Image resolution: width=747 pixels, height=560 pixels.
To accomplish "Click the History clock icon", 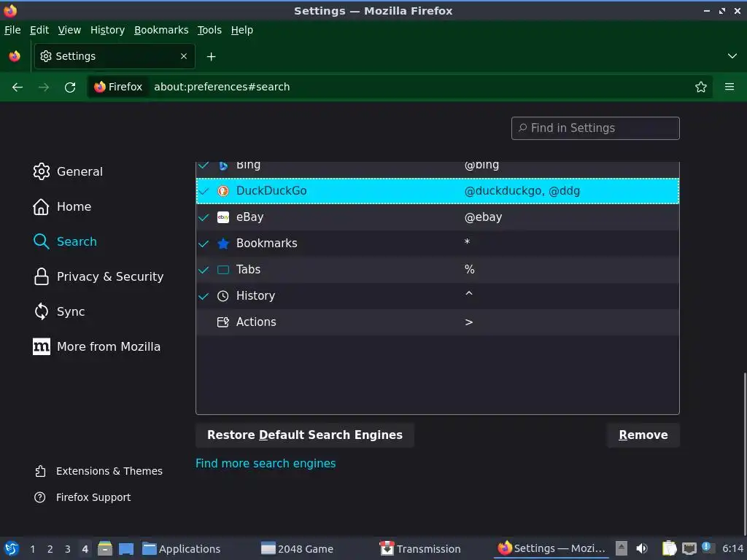I will (x=223, y=296).
